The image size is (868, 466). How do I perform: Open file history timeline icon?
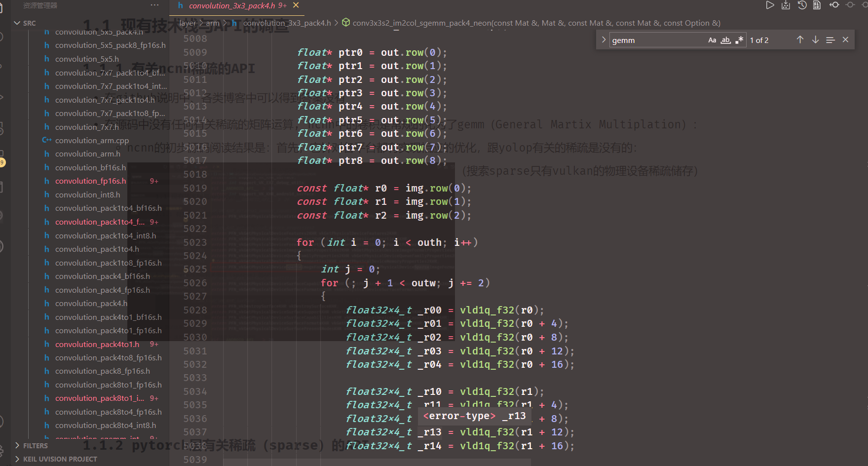802,5
